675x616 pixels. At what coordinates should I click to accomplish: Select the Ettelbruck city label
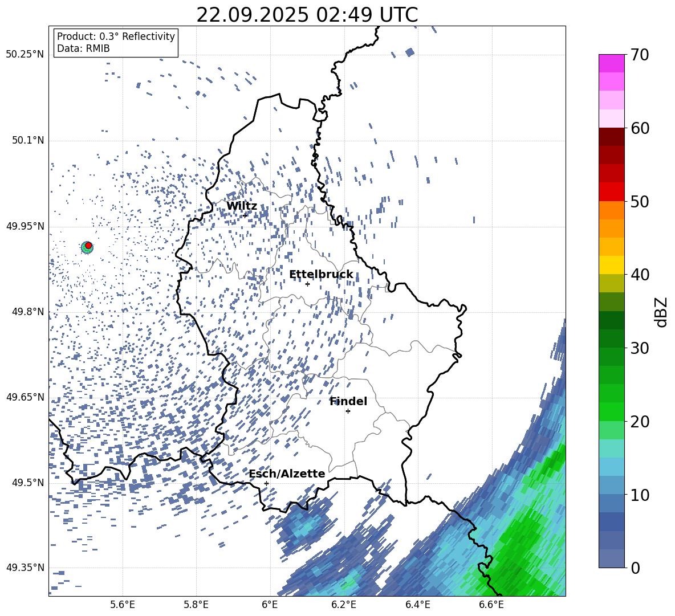[x=321, y=275]
